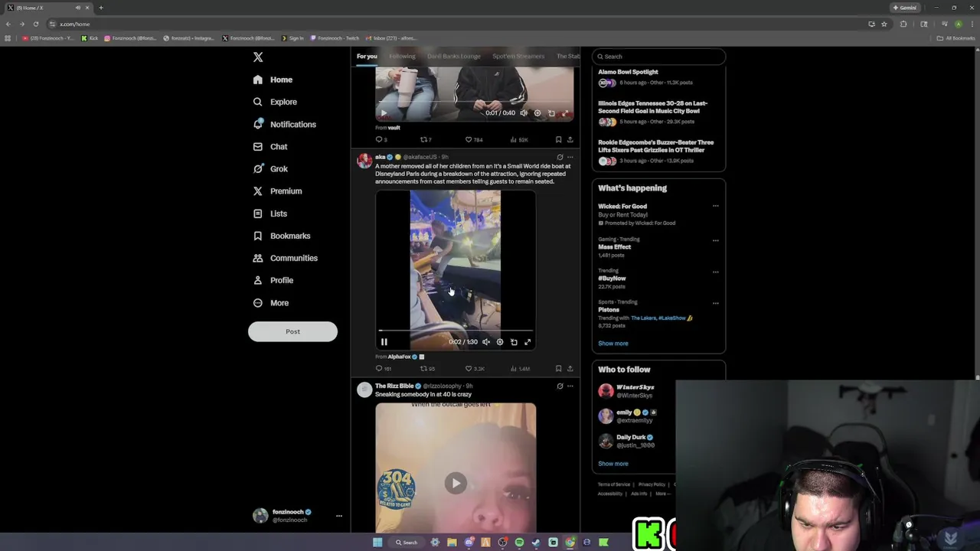This screenshot has width=980, height=551.
Task: Click Grok icon on Rizz Bible post
Action: [x=560, y=386]
